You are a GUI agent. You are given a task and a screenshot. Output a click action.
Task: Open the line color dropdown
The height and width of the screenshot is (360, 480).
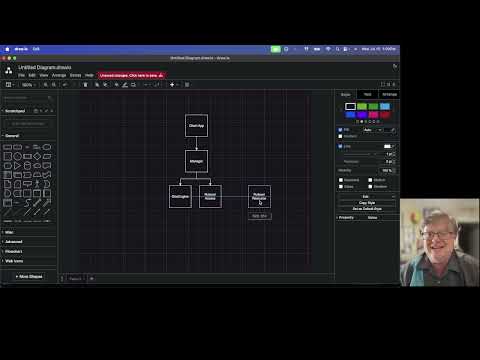(389, 146)
